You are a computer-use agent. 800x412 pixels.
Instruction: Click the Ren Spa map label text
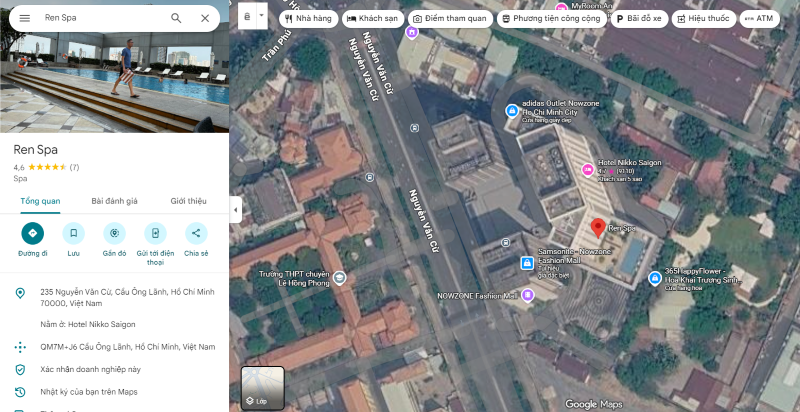(622, 228)
